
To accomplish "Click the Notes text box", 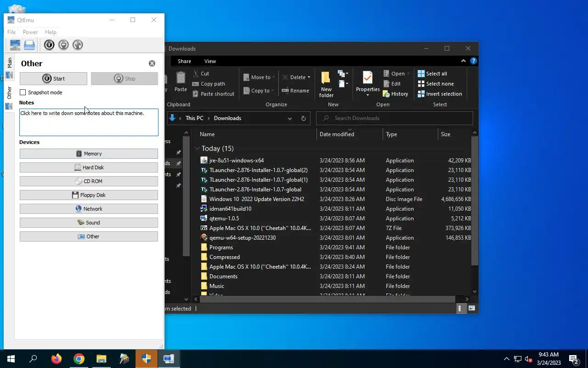I will click(x=89, y=122).
